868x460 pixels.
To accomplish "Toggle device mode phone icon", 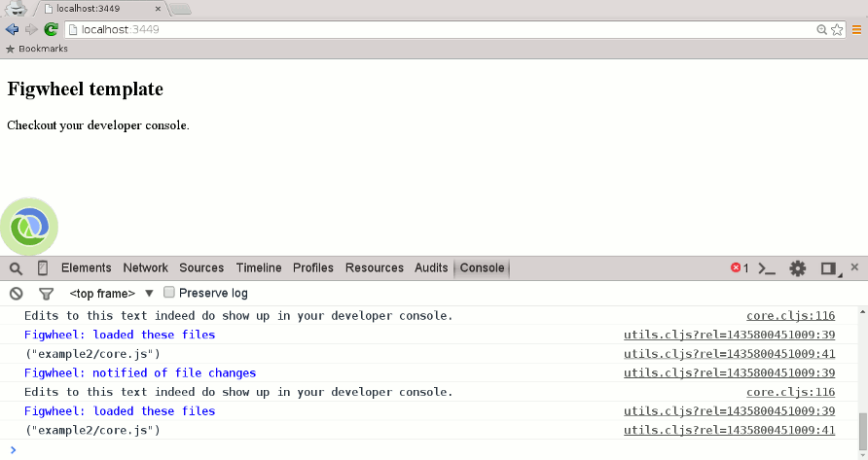I will click(x=43, y=268).
